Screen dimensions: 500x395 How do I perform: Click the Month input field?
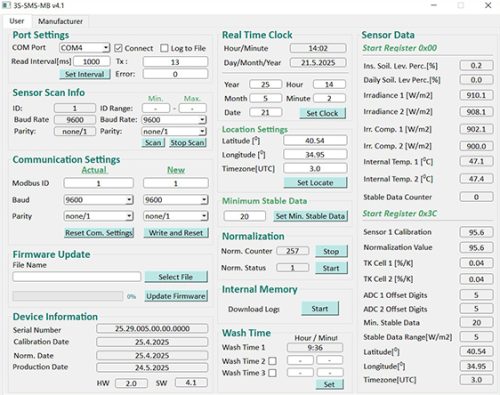265,98
